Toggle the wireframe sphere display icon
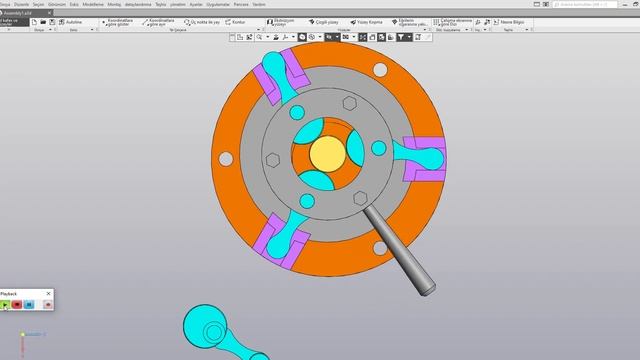 click(x=312, y=37)
